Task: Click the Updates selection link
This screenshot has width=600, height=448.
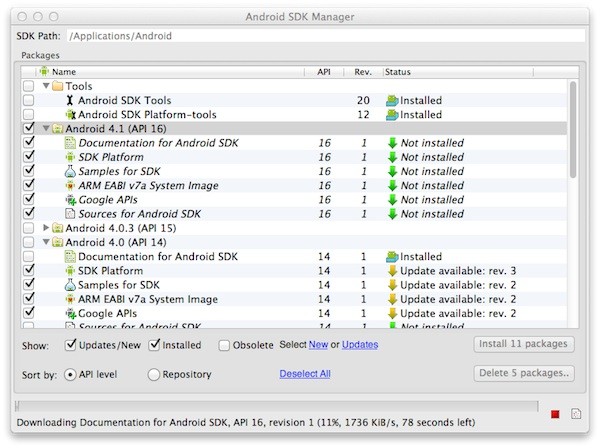Action: [360, 345]
